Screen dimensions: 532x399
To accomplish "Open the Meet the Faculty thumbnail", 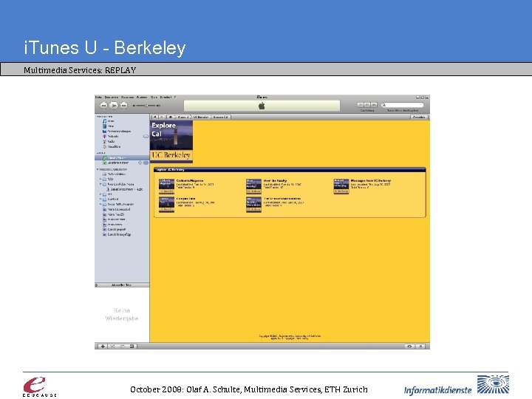I will 253,186.
